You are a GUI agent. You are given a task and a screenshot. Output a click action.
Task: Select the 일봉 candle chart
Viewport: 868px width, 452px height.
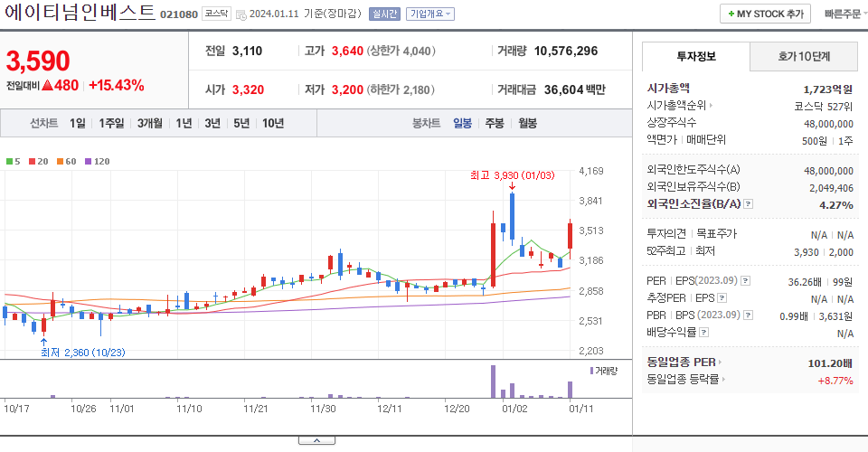pyautogui.click(x=462, y=123)
